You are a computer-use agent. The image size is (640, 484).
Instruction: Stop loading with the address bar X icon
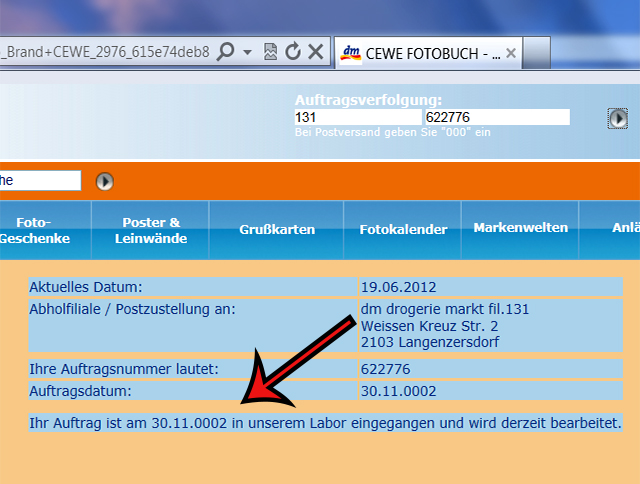coord(316,52)
